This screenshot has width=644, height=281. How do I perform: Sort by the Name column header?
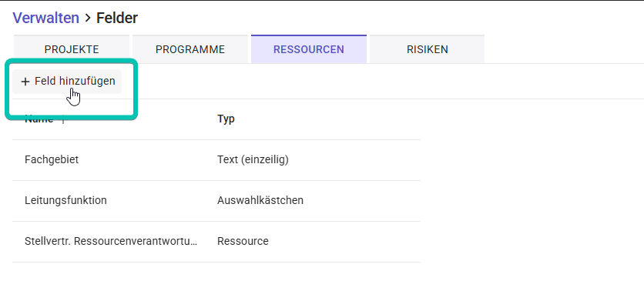39,119
